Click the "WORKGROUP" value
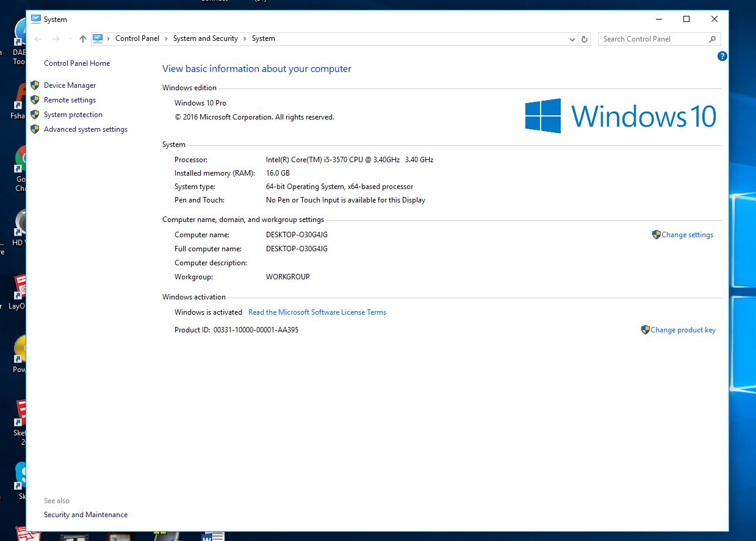 click(288, 277)
